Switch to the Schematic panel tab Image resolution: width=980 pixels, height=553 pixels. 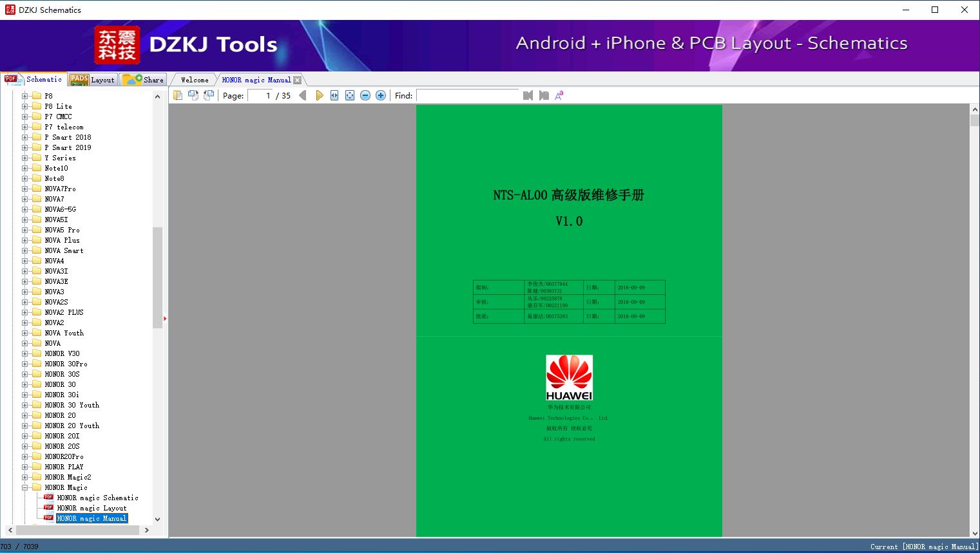34,79
